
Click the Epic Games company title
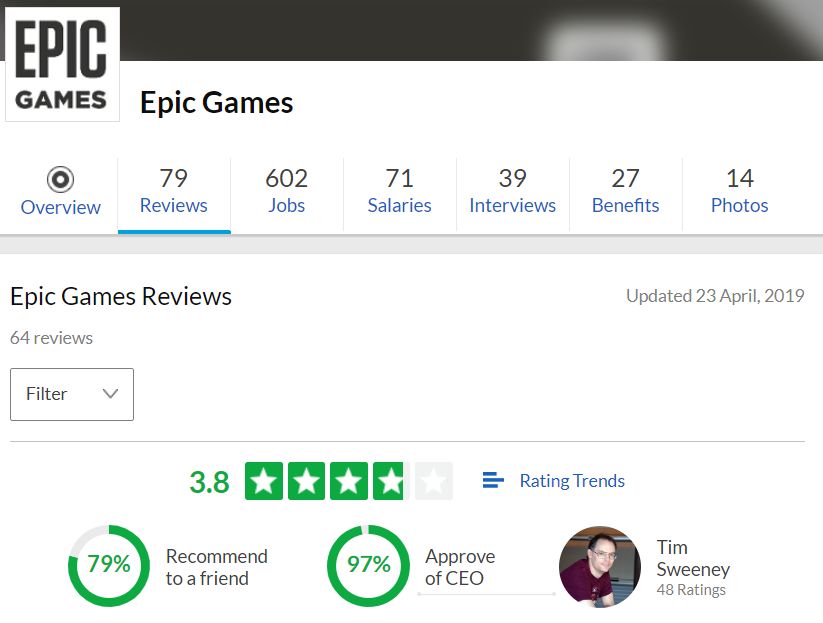click(x=216, y=102)
